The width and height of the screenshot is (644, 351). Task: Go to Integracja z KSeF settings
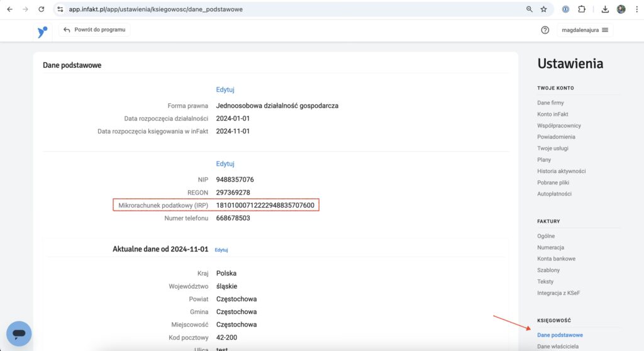coord(559,292)
